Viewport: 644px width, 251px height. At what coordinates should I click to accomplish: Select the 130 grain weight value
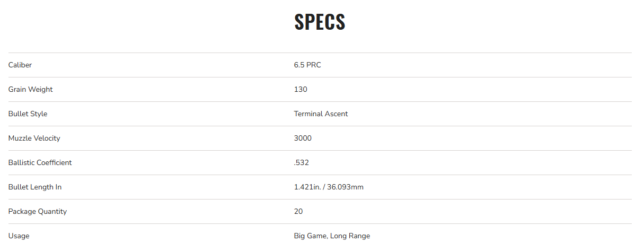tap(301, 90)
